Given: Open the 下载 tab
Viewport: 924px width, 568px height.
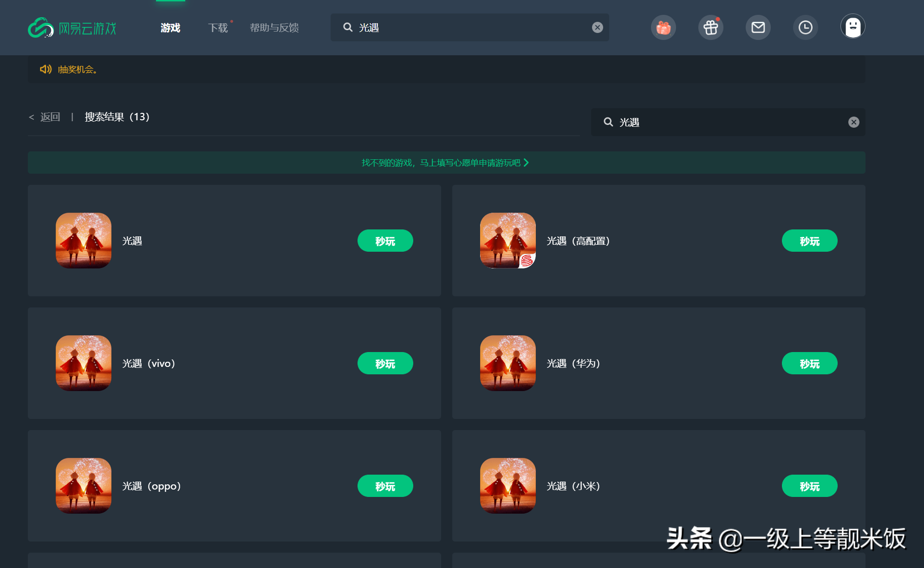Looking at the screenshot, I should coord(218,28).
